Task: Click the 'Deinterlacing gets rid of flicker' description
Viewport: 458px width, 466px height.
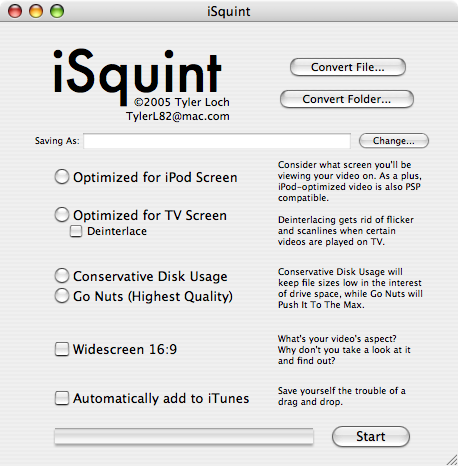Action: tap(346, 231)
